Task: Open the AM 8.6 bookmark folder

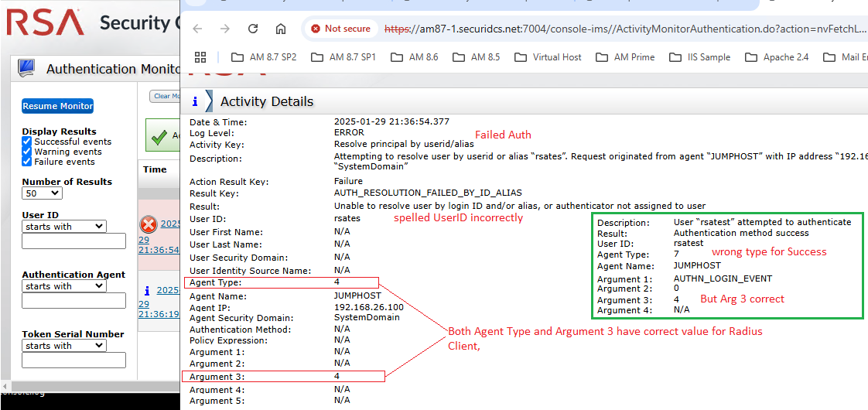Action: point(414,57)
